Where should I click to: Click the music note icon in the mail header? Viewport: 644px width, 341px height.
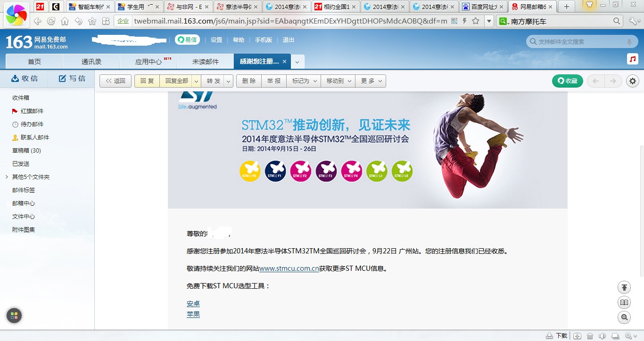pos(633,59)
